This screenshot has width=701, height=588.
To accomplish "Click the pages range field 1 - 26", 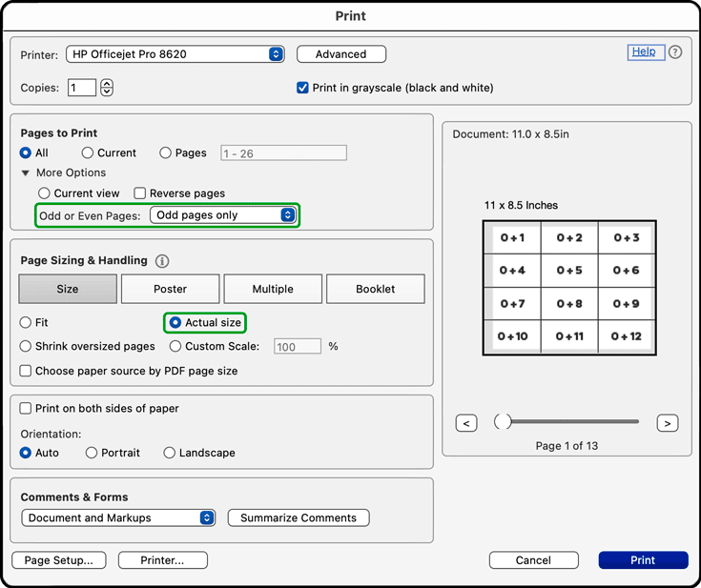I will [x=283, y=152].
